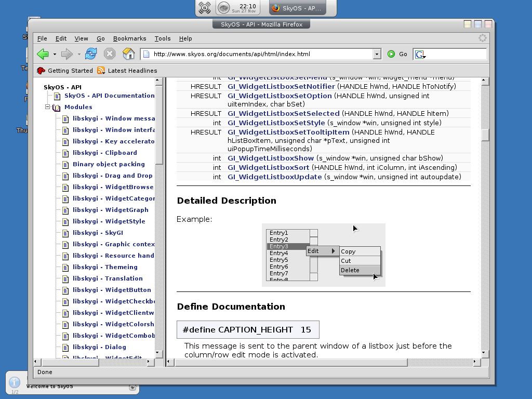Open the Tools menu
Image resolution: width=532 pixels, height=399 pixels.
pyautogui.click(x=162, y=38)
